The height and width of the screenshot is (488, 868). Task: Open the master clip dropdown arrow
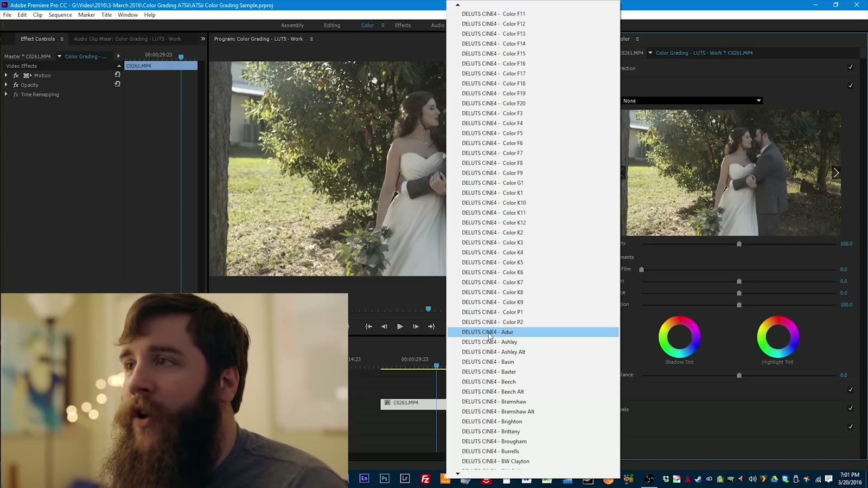point(59,56)
